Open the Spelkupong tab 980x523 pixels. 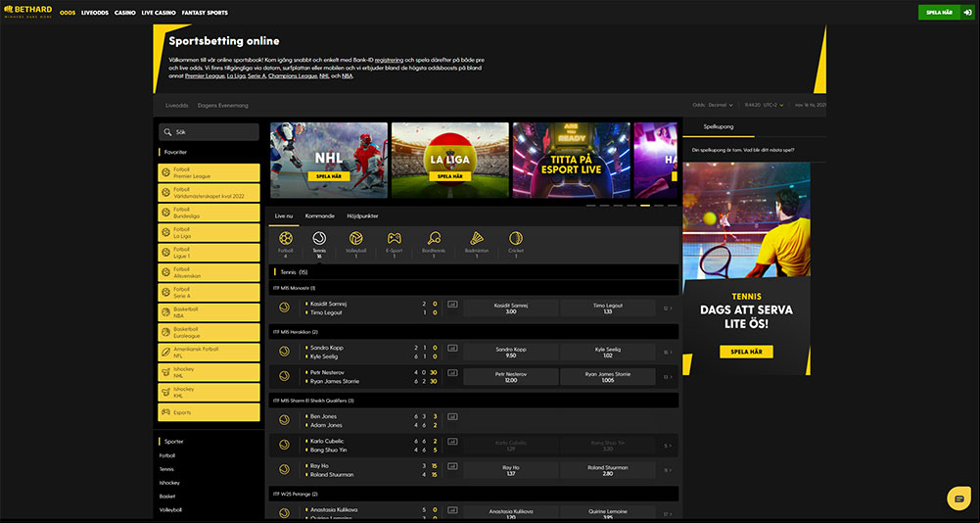tap(719, 126)
